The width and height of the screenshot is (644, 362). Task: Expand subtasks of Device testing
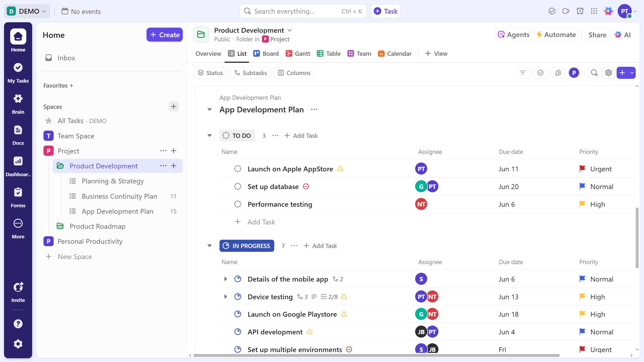pos(225,297)
